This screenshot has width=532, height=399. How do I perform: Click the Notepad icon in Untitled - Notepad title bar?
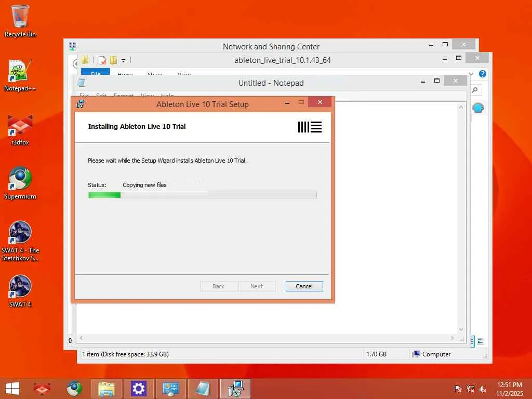pyautogui.click(x=82, y=83)
